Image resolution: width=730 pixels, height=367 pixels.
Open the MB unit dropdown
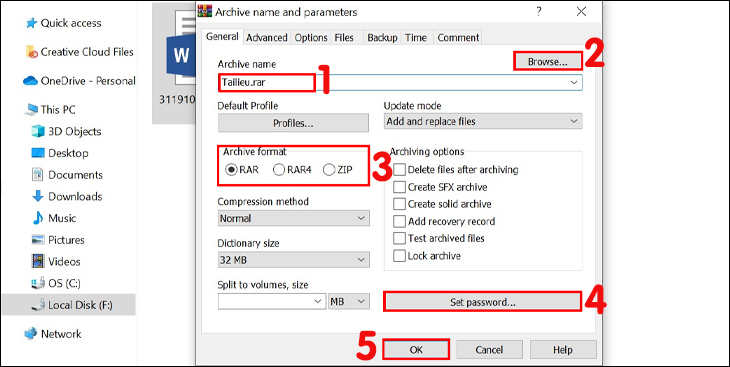point(349,302)
